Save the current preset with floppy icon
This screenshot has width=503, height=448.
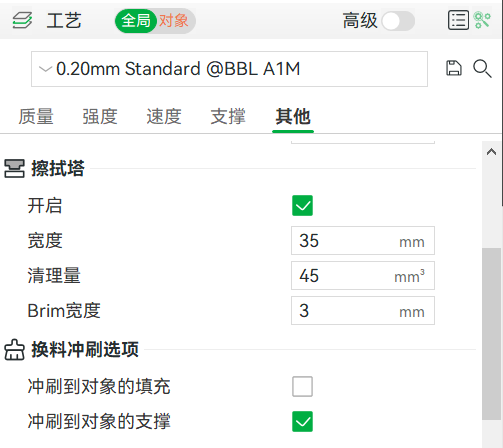(x=454, y=68)
